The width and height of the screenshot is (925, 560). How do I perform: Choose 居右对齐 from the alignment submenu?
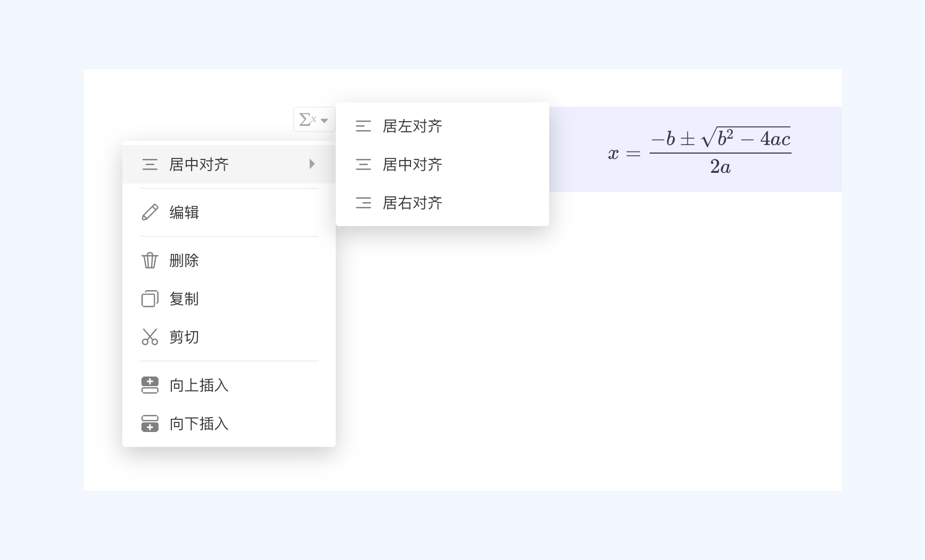point(442,203)
